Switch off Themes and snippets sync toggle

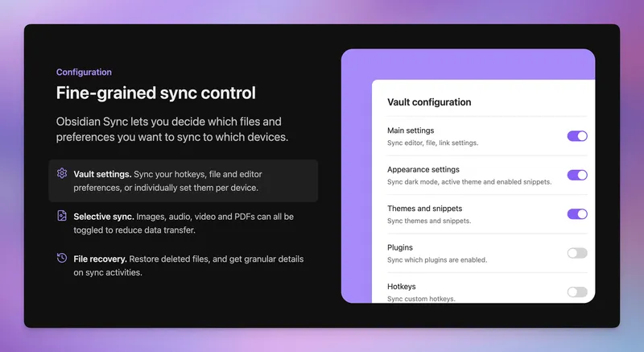[577, 214]
